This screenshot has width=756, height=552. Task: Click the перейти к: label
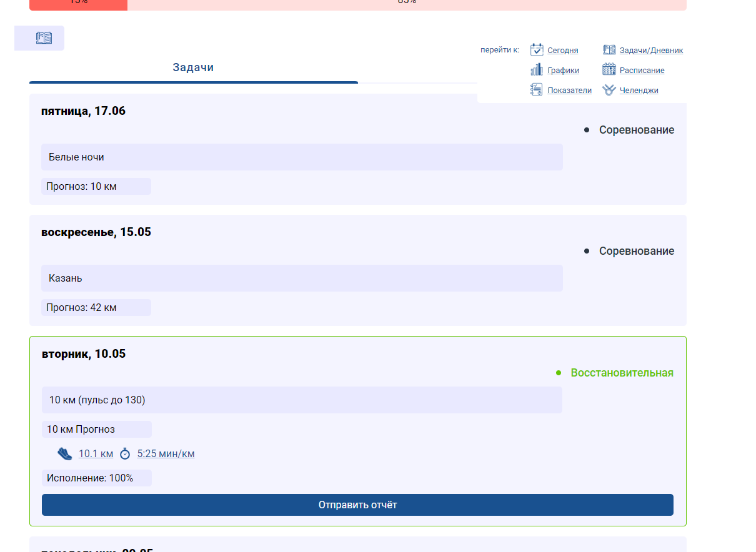500,50
